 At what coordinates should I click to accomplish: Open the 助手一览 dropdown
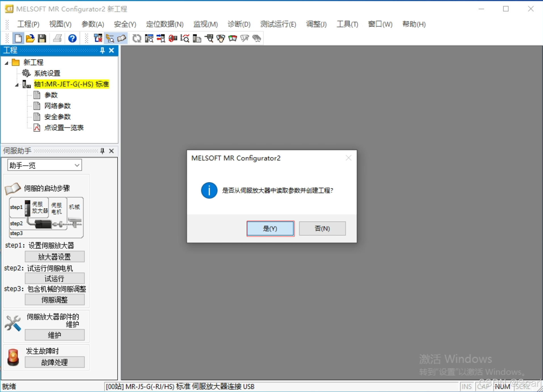pyautogui.click(x=45, y=165)
